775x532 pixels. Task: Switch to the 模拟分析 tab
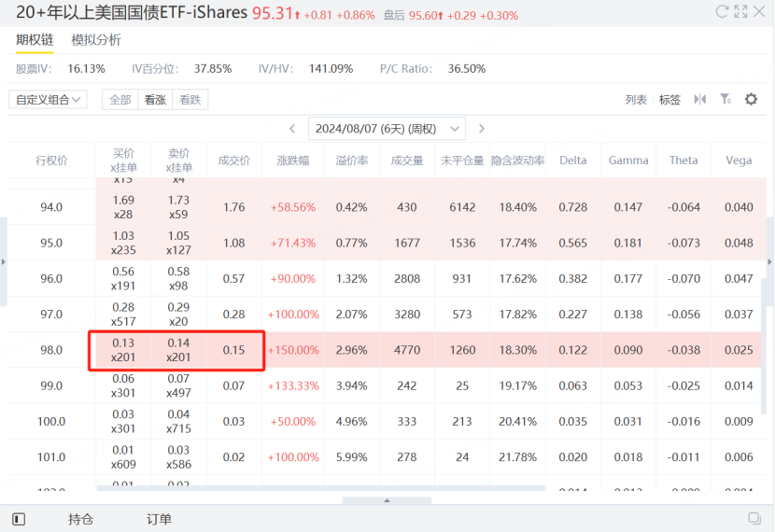[x=96, y=40]
